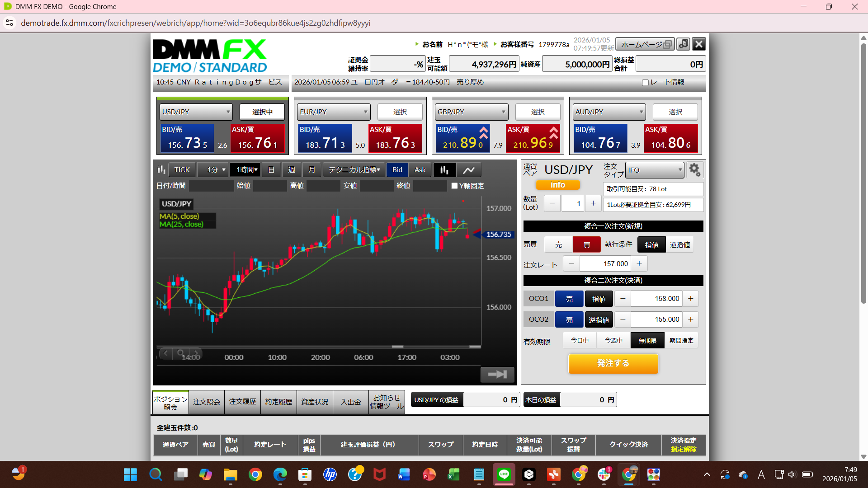Open File Explorer from taskbar

click(230, 474)
